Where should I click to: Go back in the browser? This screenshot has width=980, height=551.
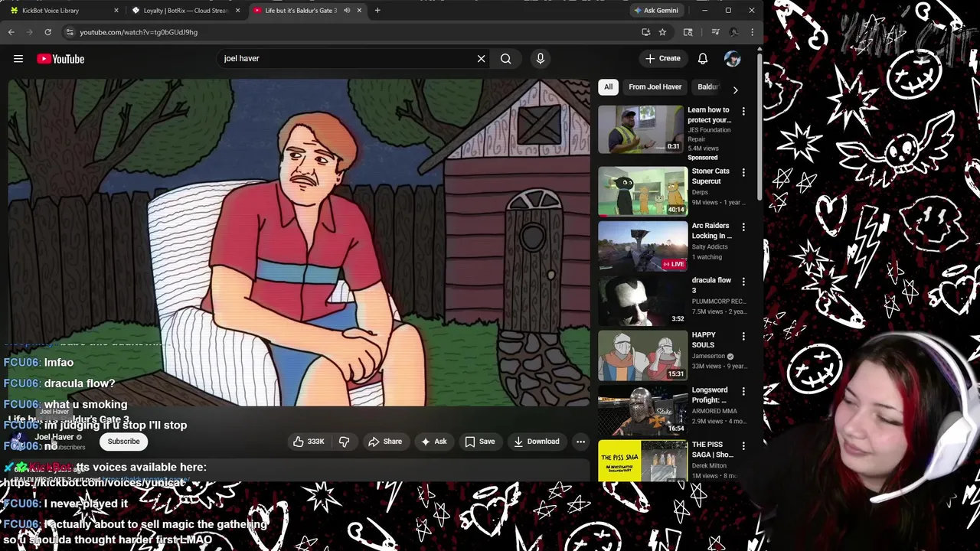coord(11,32)
